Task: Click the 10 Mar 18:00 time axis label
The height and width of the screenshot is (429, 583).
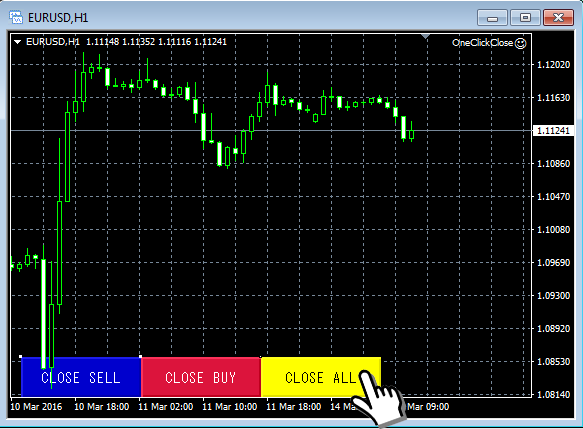Action: point(102,407)
